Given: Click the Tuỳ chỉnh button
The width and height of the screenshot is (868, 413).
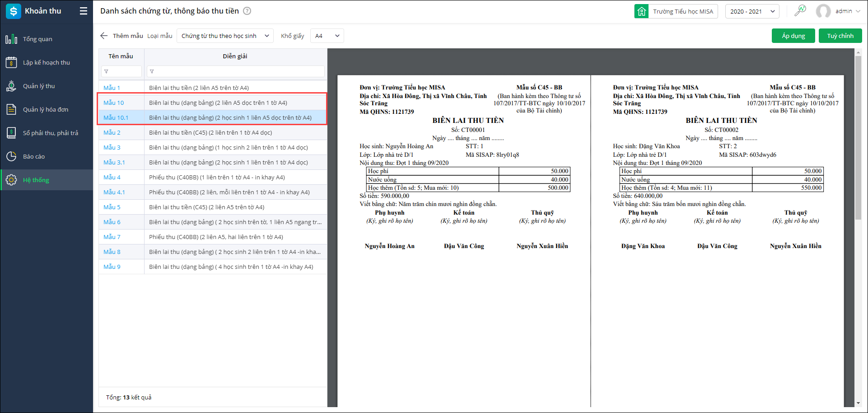Looking at the screenshot, I should pos(840,36).
